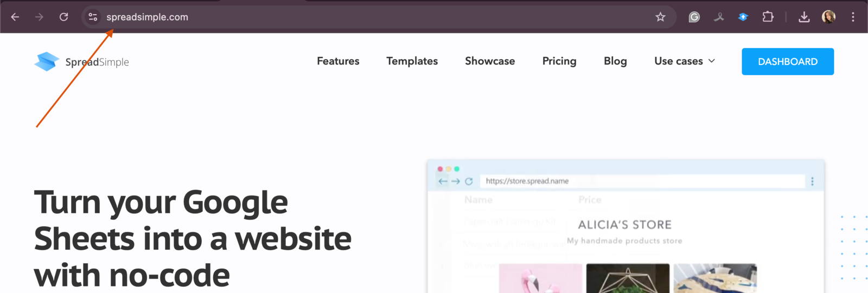Screen dimensions: 868x293
Task: Click the SpreadSimple logo
Action: [81, 62]
